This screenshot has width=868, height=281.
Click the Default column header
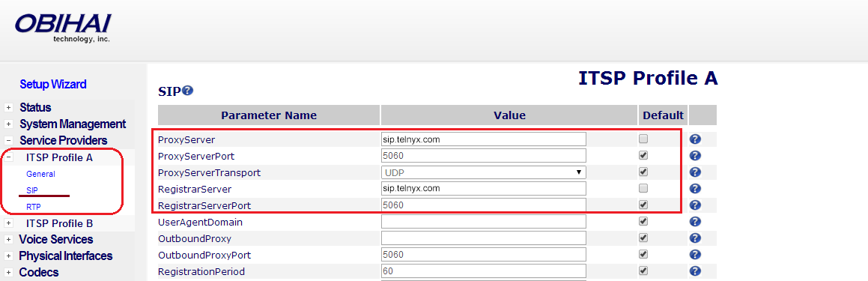pos(664,115)
